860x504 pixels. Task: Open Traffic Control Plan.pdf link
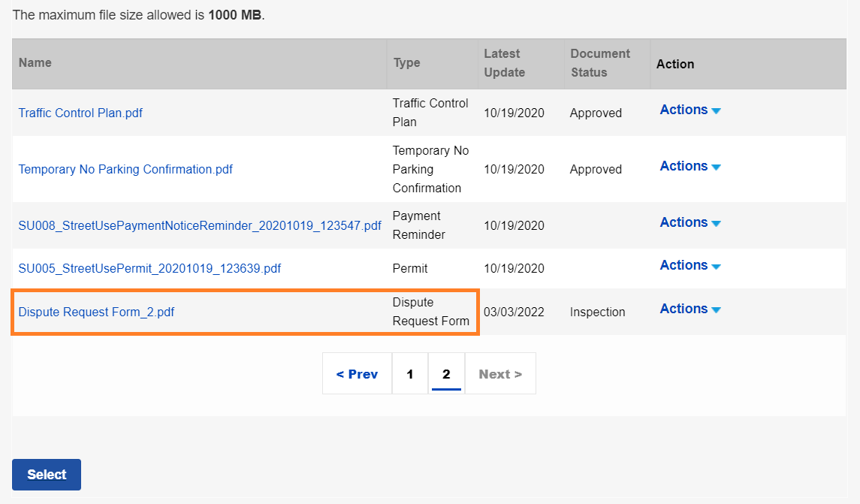80,113
